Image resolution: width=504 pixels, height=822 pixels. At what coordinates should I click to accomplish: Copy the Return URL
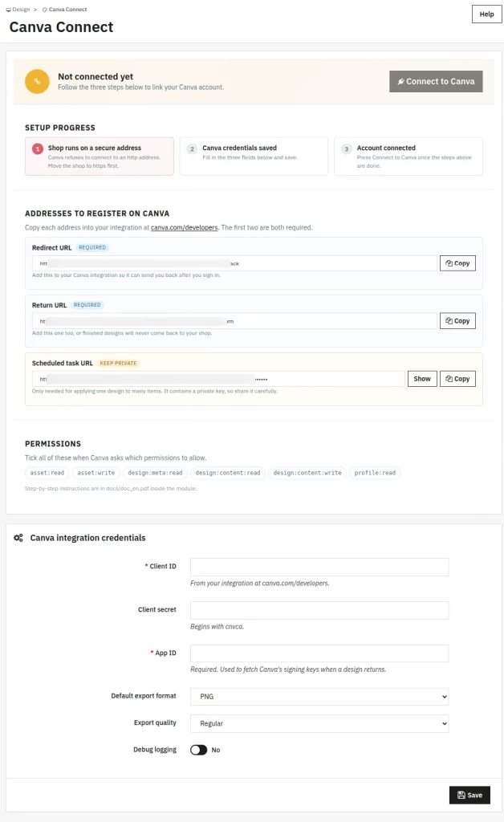pyautogui.click(x=457, y=321)
